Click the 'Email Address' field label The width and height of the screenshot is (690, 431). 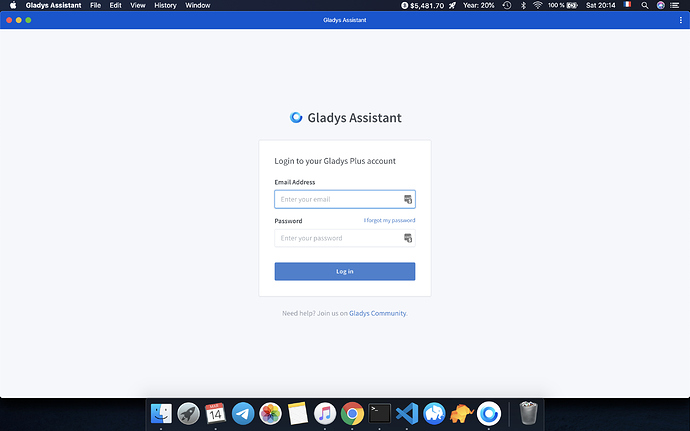295,182
